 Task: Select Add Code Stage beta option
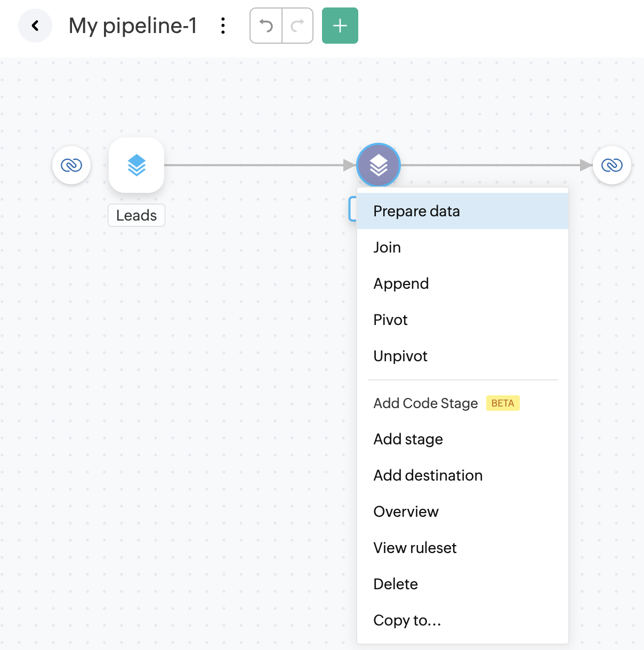(425, 403)
